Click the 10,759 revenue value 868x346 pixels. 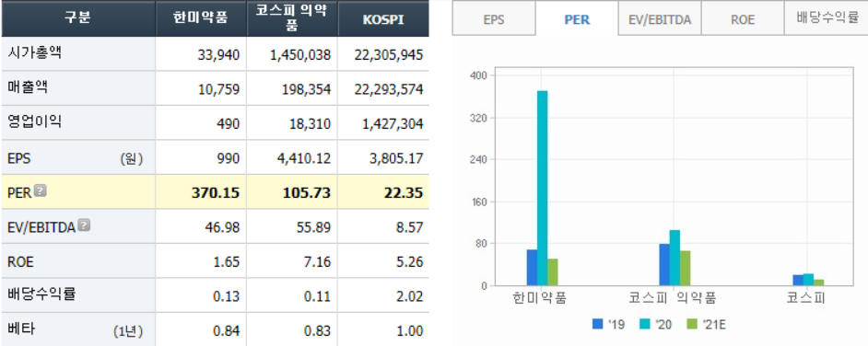click(x=218, y=89)
